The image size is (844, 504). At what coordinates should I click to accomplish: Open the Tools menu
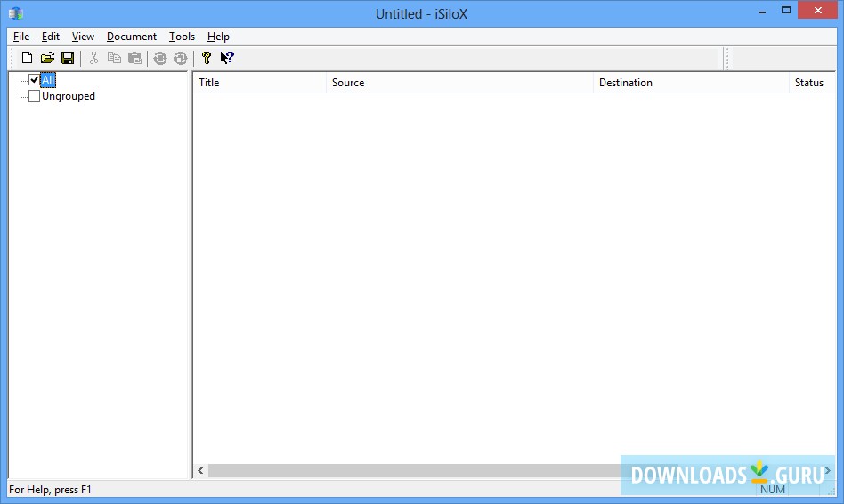click(182, 37)
